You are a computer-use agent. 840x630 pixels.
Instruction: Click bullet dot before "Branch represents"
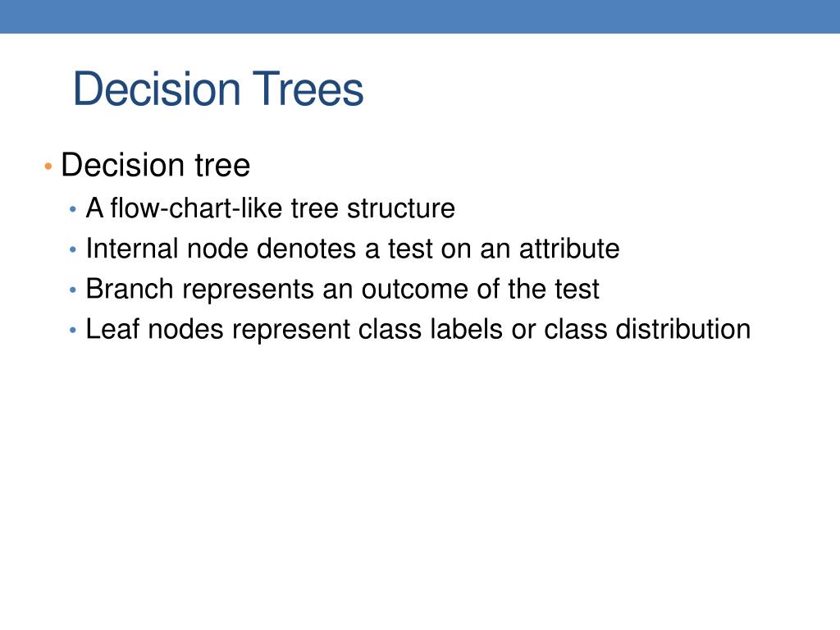73,290
